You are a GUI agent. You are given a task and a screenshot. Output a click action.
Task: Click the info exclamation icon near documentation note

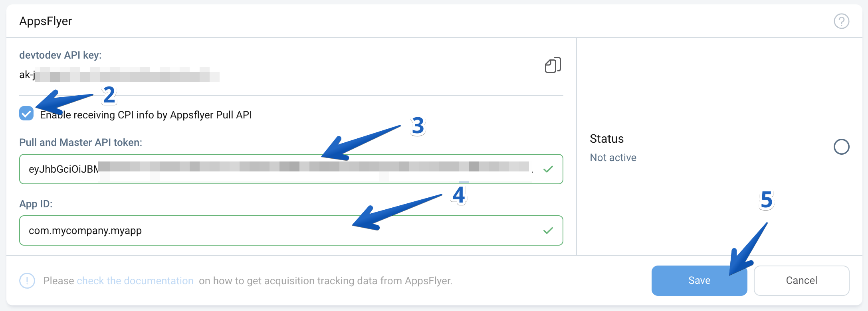tap(27, 281)
